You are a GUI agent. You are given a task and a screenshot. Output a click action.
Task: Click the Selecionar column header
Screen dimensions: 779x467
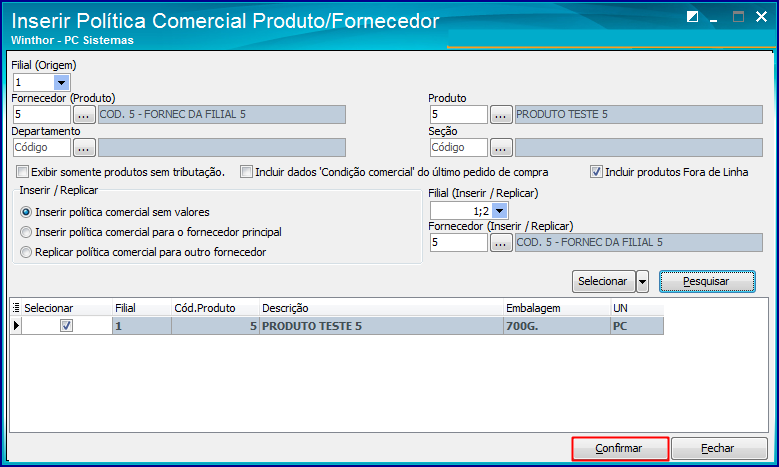pyautogui.click(x=67, y=308)
